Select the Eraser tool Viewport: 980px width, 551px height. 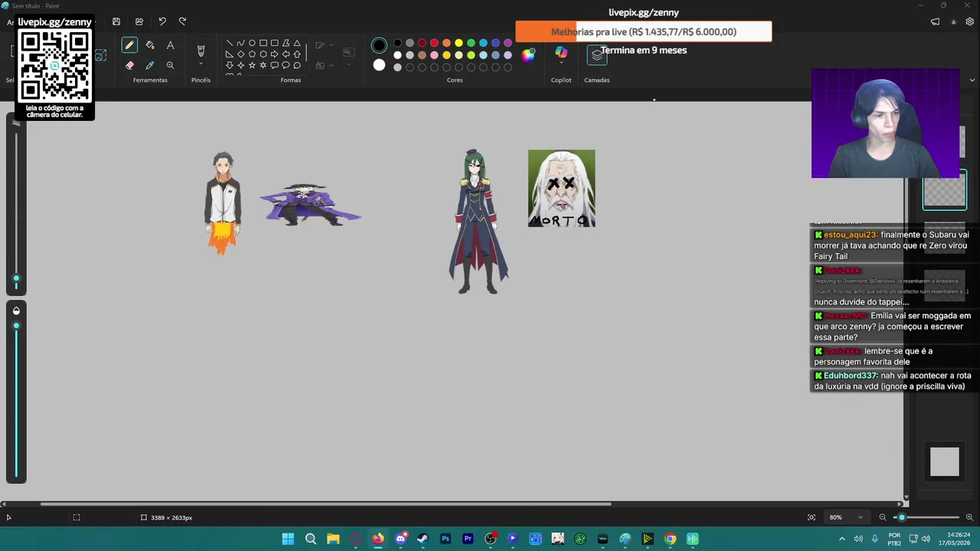(x=129, y=65)
